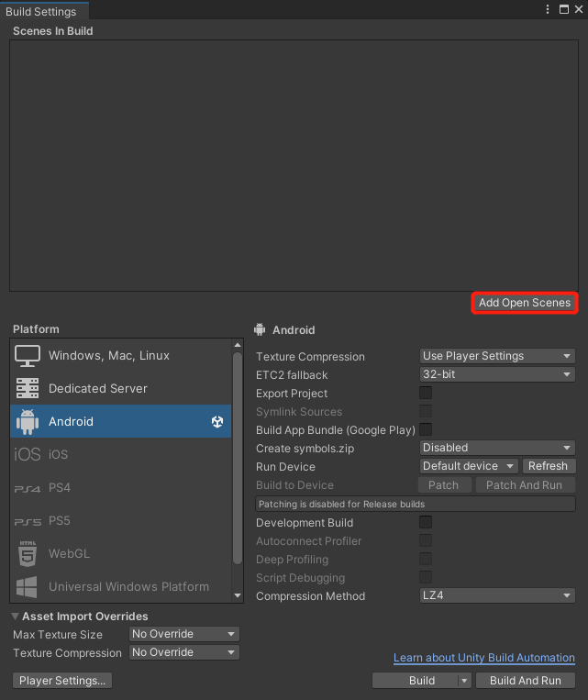Click the Build button
The image size is (588, 700).
[x=416, y=681]
